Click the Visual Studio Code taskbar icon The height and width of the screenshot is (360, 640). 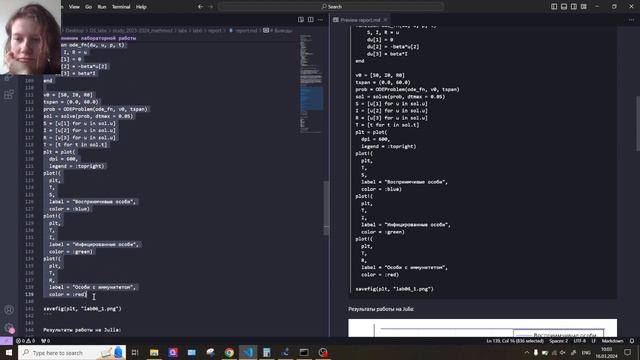(248, 352)
